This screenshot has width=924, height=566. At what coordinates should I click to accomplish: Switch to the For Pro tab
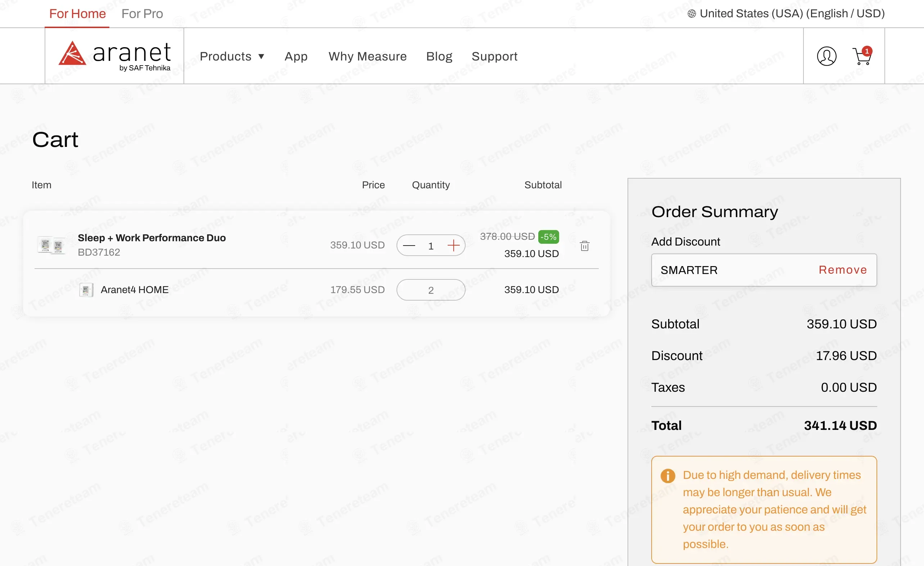[142, 14]
